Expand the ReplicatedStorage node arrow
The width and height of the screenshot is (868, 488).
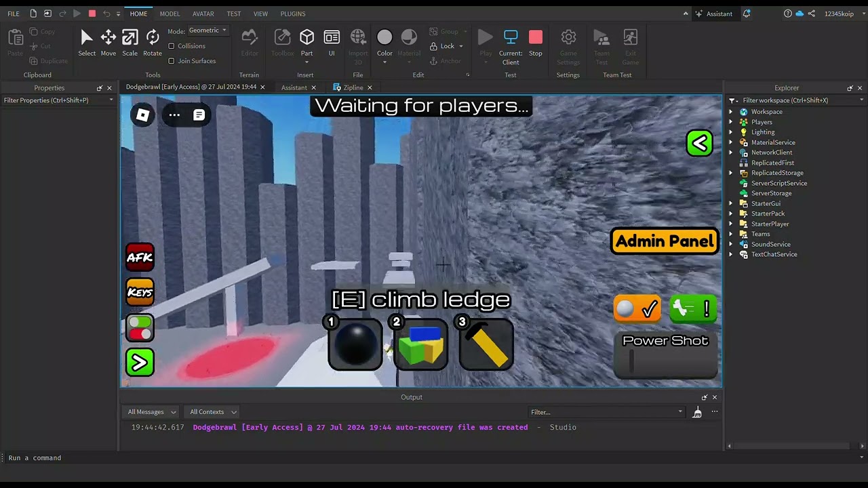(x=732, y=173)
